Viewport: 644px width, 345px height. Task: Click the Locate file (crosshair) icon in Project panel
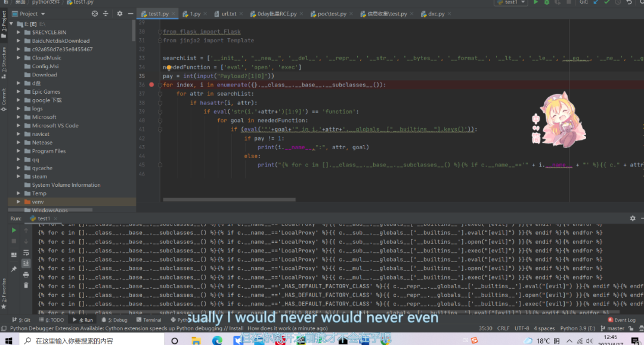point(95,14)
